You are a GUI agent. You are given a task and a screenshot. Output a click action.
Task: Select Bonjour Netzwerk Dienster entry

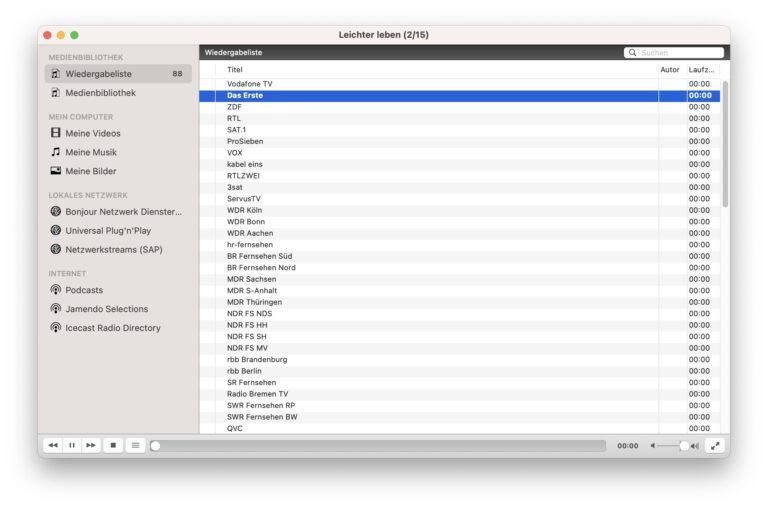pos(118,212)
